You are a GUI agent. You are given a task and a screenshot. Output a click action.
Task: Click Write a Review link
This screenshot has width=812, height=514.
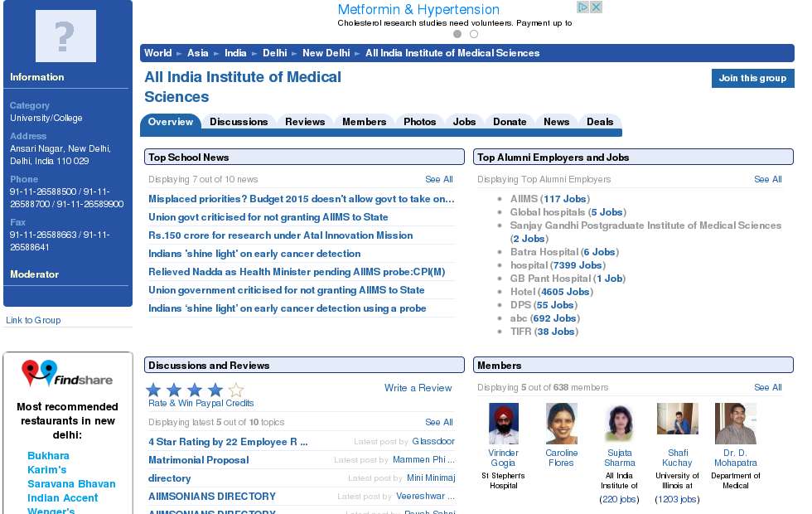pos(418,388)
